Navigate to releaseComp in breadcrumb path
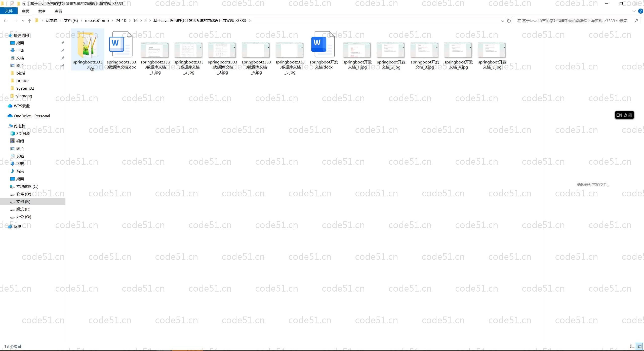 click(x=97, y=21)
